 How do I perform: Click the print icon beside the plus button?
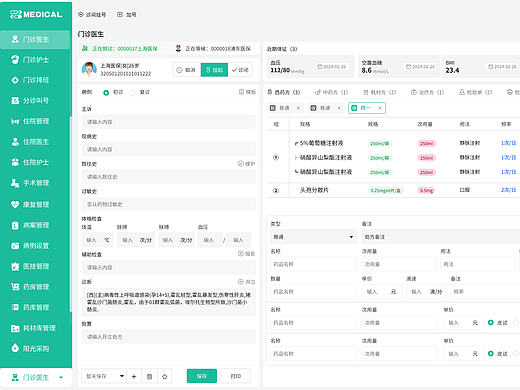click(x=149, y=376)
